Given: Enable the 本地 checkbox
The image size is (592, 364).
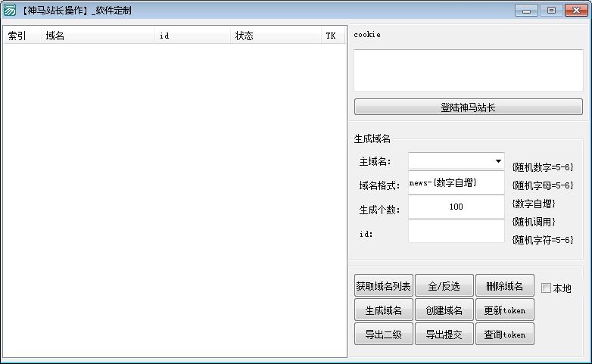Looking at the screenshot, I should tap(546, 288).
